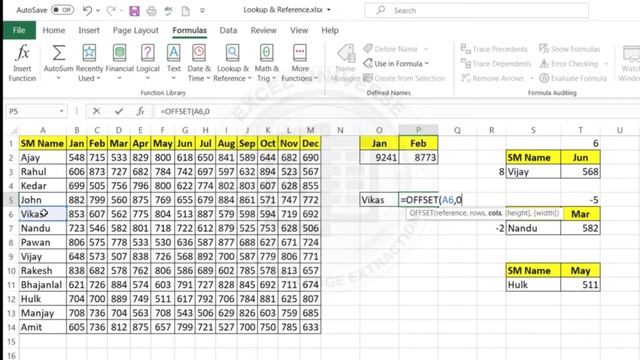Screen dimensions: 640x360
Task: Open the Math & Trig functions icon
Action: coord(267,53)
